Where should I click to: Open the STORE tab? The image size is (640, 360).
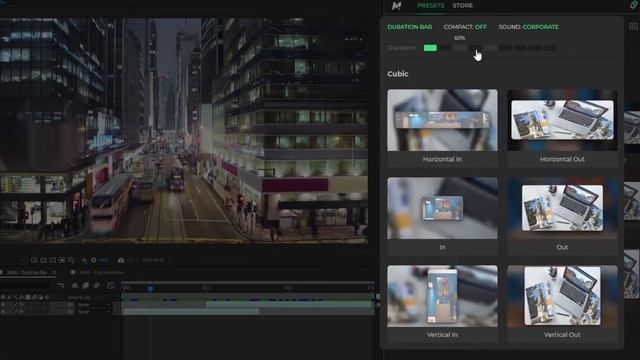coord(462,5)
